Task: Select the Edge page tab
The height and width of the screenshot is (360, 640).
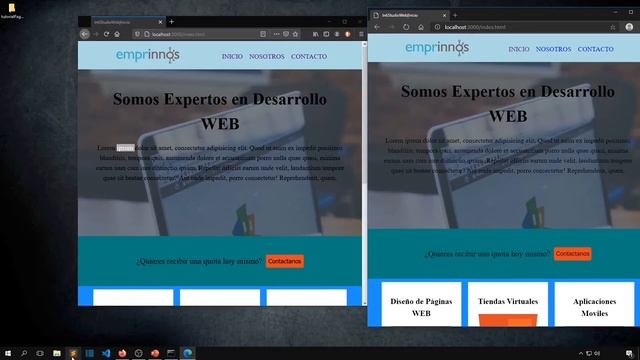Action: [x=409, y=16]
